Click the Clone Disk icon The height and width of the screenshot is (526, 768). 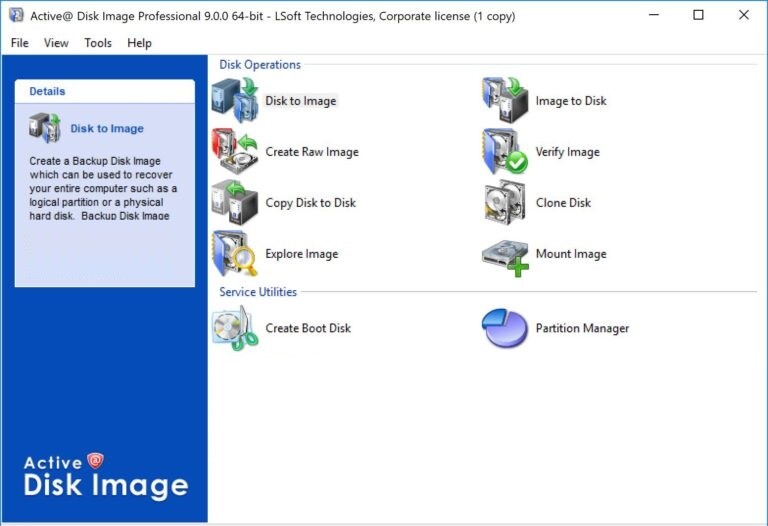tap(505, 202)
